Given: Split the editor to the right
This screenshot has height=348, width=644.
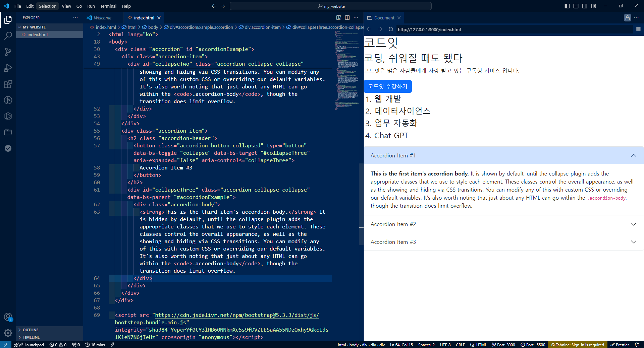Looking at the screenshot, I should click(x=347, y=18).
